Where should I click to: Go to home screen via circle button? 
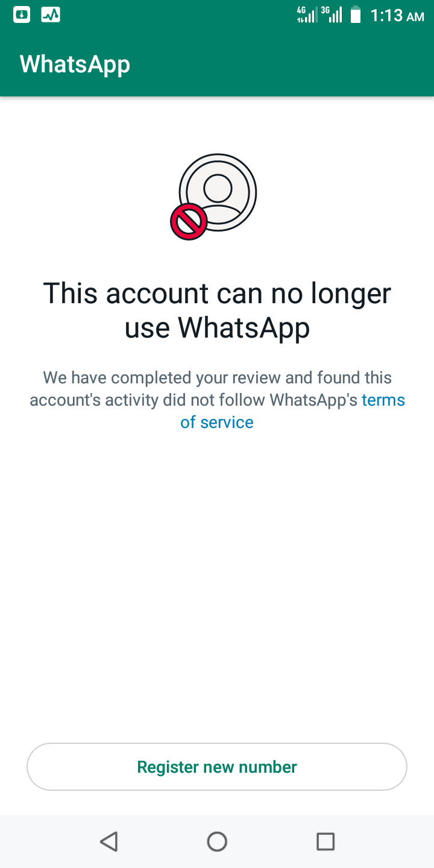point(217,841)
